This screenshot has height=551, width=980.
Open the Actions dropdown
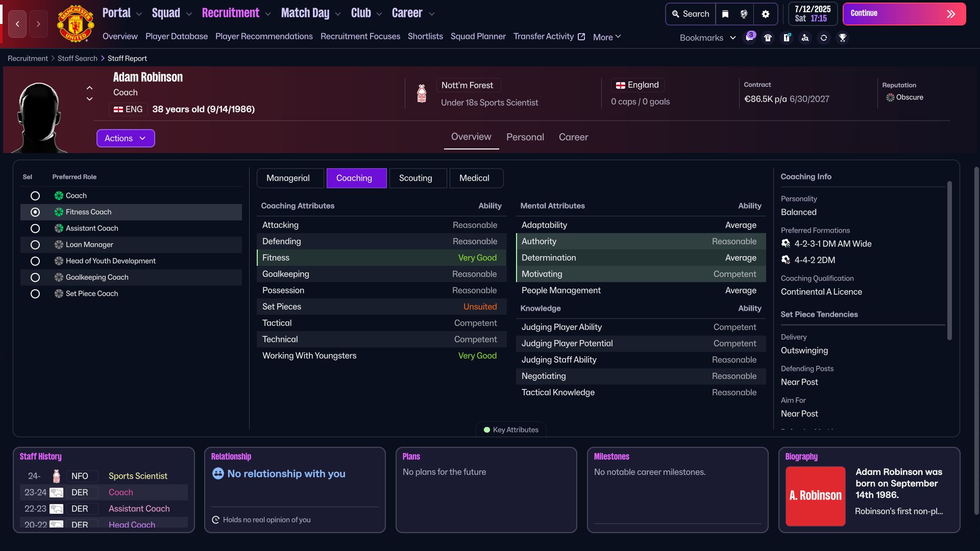point(126,138)
